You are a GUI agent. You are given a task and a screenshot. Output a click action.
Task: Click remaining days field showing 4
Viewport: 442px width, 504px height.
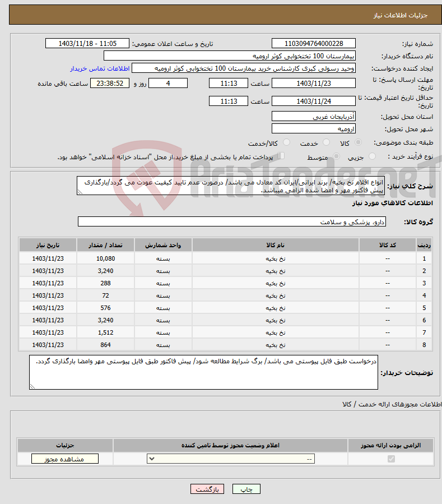point(168,83)
